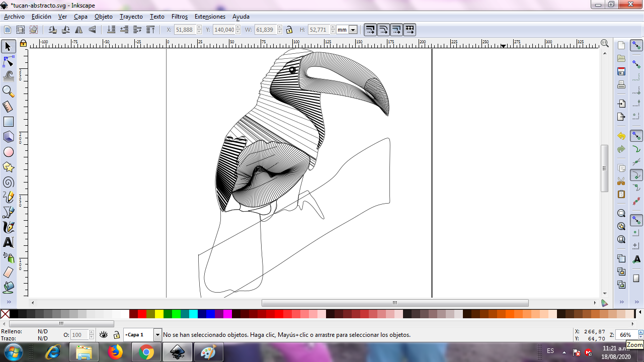Select the 3D Box tool
This screenshot has height=362, width=644.
tap(8, 137)
